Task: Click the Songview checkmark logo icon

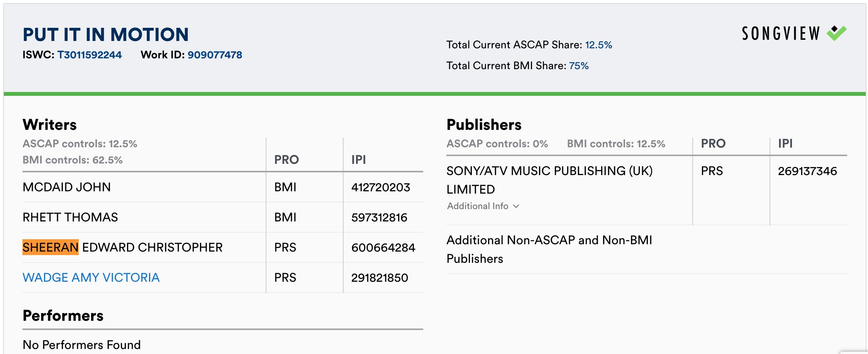Action: pos(837,33)
